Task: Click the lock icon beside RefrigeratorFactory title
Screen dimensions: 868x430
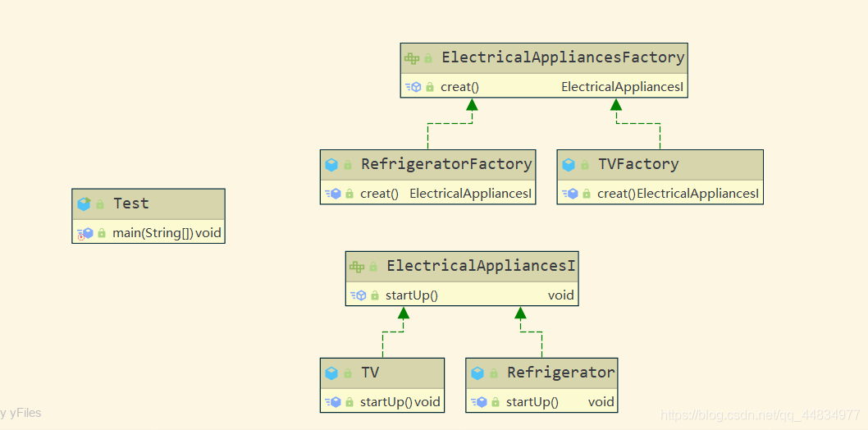Action: pos(348,164)
